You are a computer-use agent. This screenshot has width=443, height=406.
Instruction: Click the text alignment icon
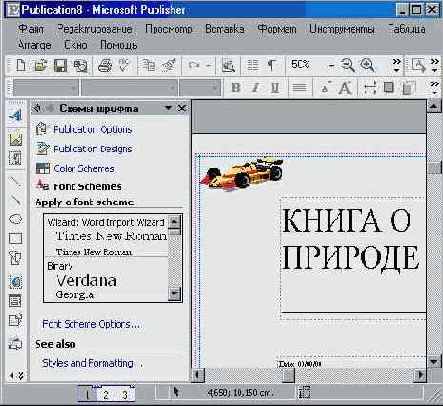[299, 88]
